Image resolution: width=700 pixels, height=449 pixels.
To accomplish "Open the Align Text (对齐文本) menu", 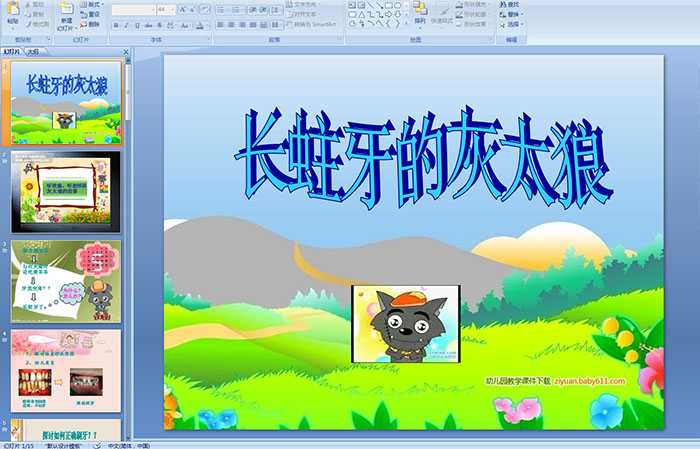I will pyautogui.click(x=304, y=14).
